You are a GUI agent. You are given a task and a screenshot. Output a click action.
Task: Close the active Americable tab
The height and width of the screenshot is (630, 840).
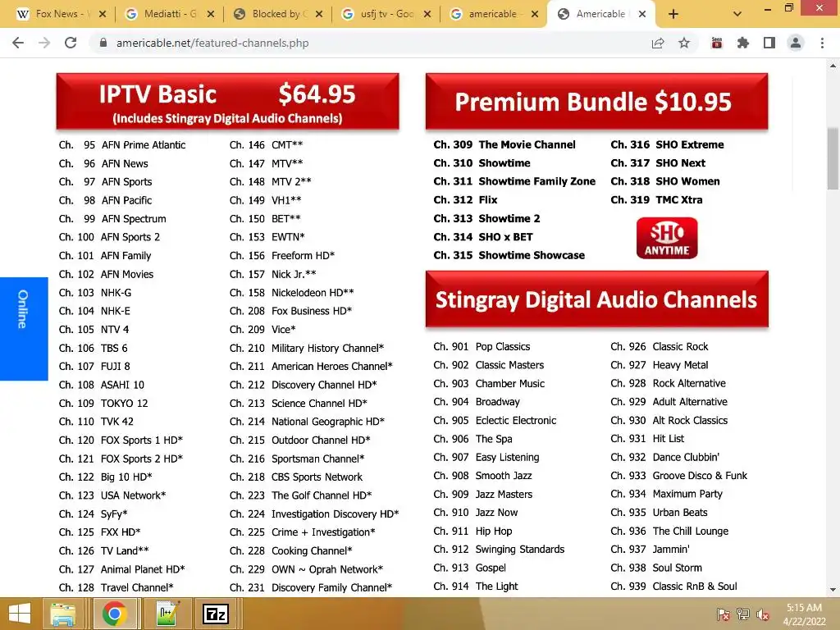642,15
